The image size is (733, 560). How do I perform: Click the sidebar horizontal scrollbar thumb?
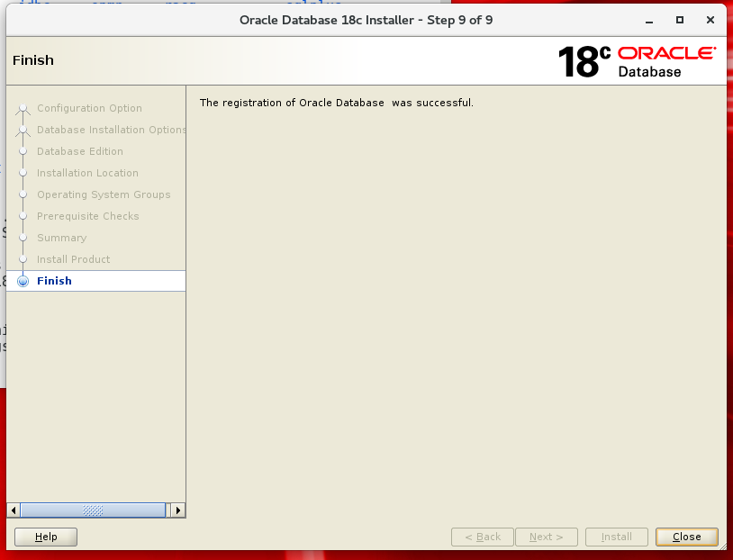(x=93, y=510)
